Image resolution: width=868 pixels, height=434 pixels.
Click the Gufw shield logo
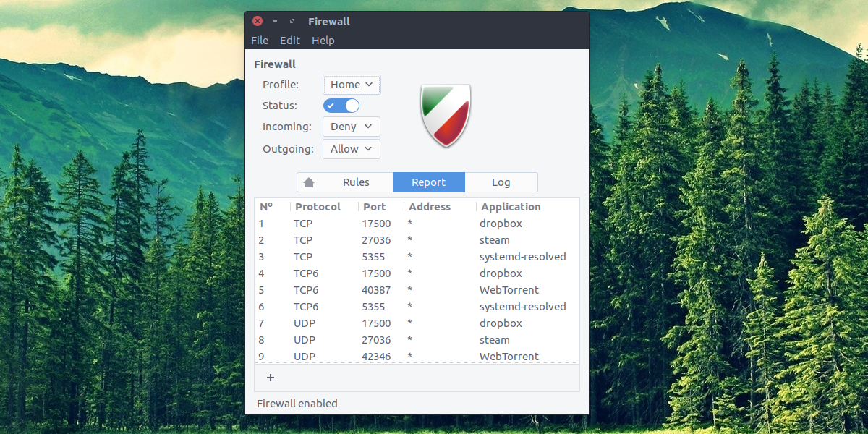click(x=446, y=116)
